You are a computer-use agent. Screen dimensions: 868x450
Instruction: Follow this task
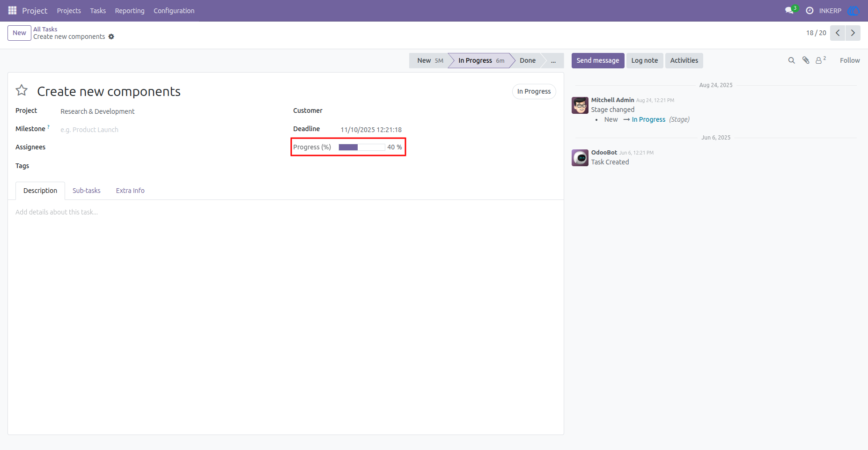850,60
